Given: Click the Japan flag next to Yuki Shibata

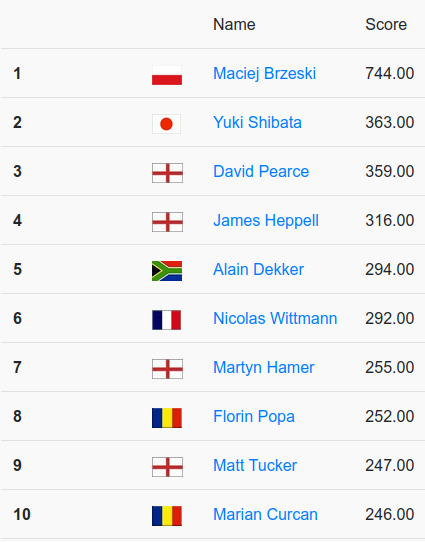Looking at the screenshot, I should pyautogui.click(x=167, y=124).
